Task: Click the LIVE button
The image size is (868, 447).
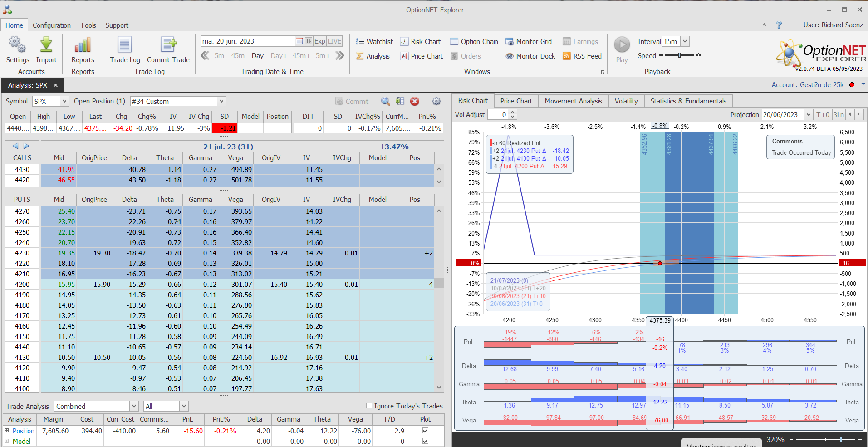Action: pos(334,41)
